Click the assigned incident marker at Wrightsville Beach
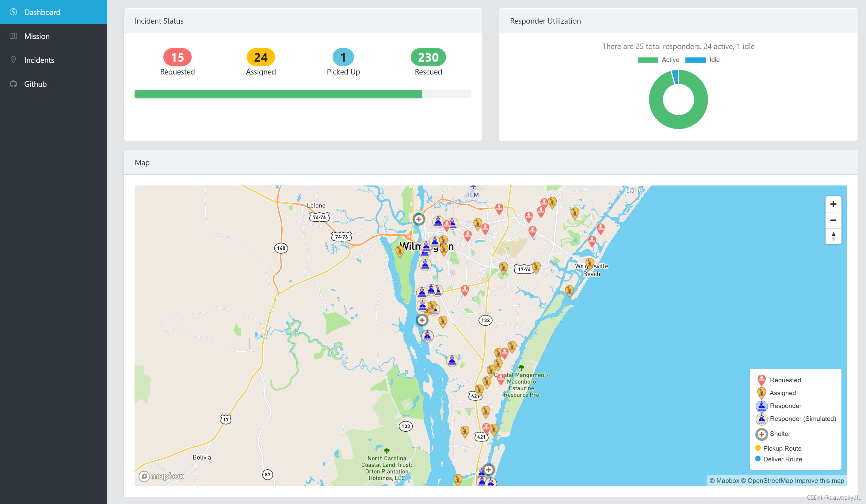 [590, 264]
